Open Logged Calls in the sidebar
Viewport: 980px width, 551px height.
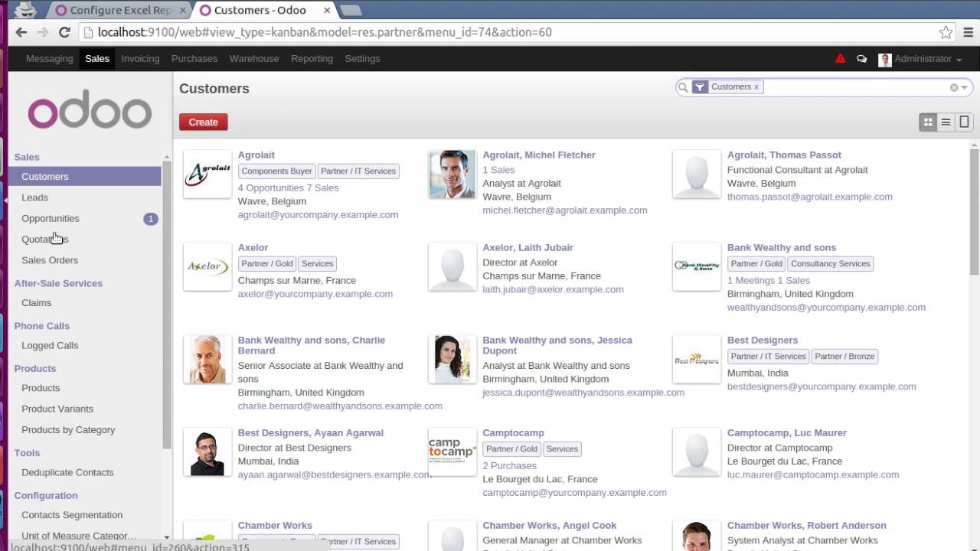[50, 345]
